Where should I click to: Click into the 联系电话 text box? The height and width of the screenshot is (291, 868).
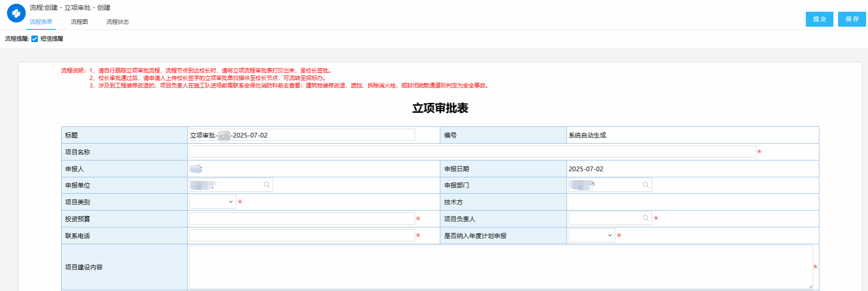(302, 235)
